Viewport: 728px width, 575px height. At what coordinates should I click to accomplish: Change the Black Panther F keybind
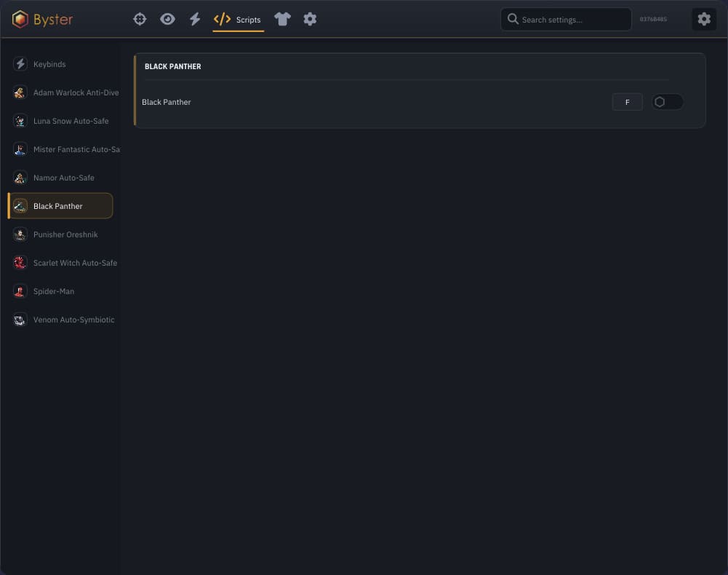coord(627,102)
